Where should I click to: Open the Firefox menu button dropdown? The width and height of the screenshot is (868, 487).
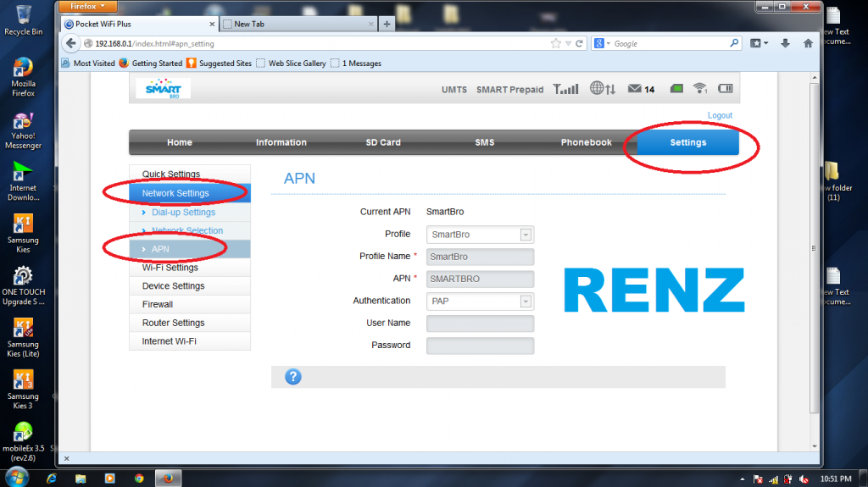(87, 6)
